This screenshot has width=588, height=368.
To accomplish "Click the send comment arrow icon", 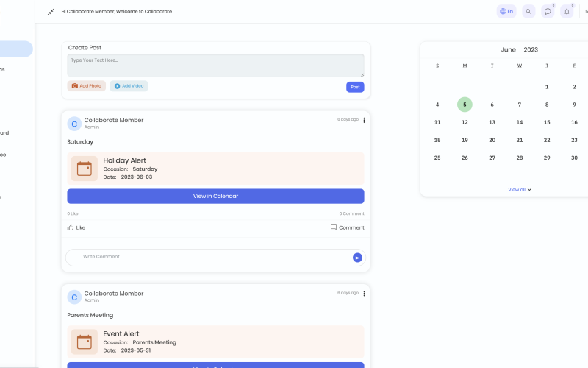I will pos(357,258).
